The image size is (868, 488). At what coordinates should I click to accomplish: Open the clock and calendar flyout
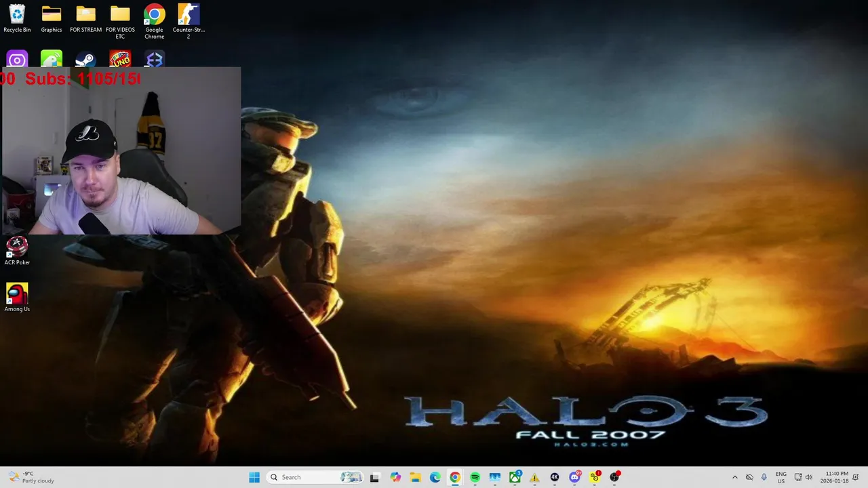(834, 477)
